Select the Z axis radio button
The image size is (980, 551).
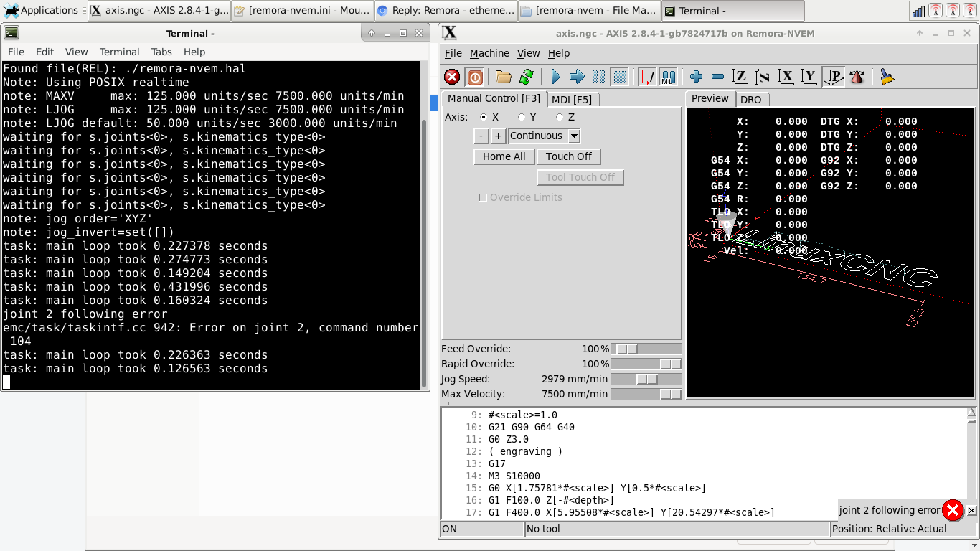(x=560, y=117)
